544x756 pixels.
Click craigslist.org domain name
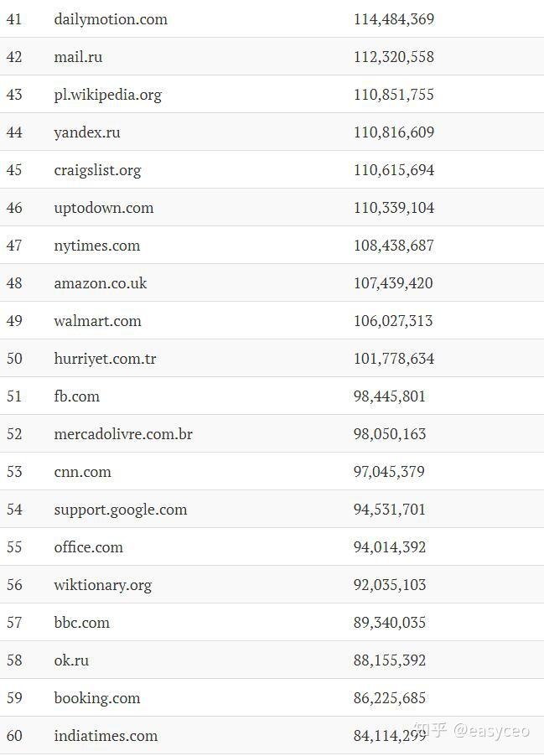click(x=97, y=170)
